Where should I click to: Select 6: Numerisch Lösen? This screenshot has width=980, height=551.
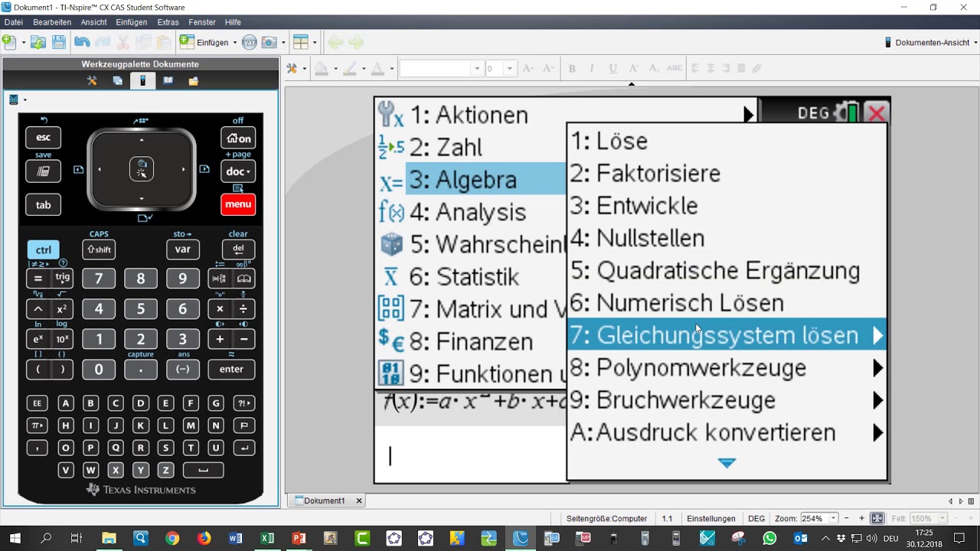pos(726,303)
